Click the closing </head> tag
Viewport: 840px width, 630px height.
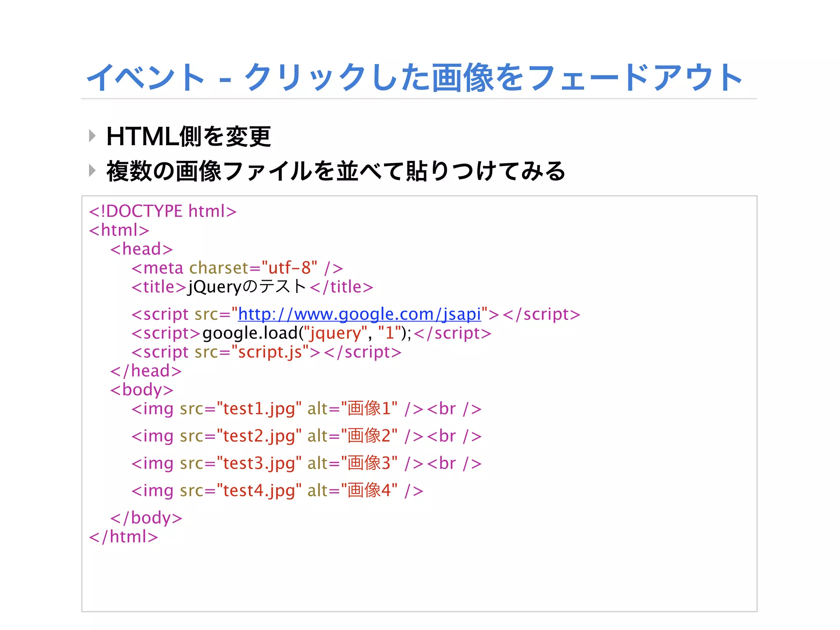point(146,371)
